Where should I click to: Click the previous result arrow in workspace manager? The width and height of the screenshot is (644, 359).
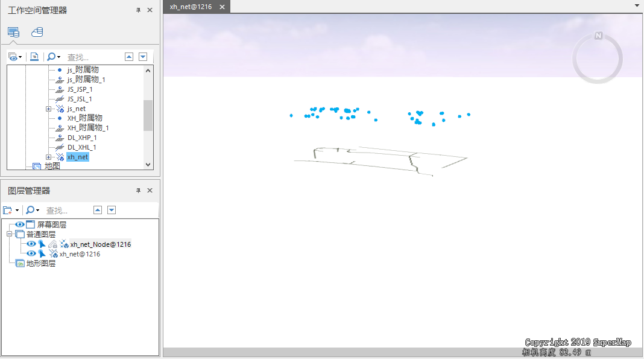click(129, 57)
